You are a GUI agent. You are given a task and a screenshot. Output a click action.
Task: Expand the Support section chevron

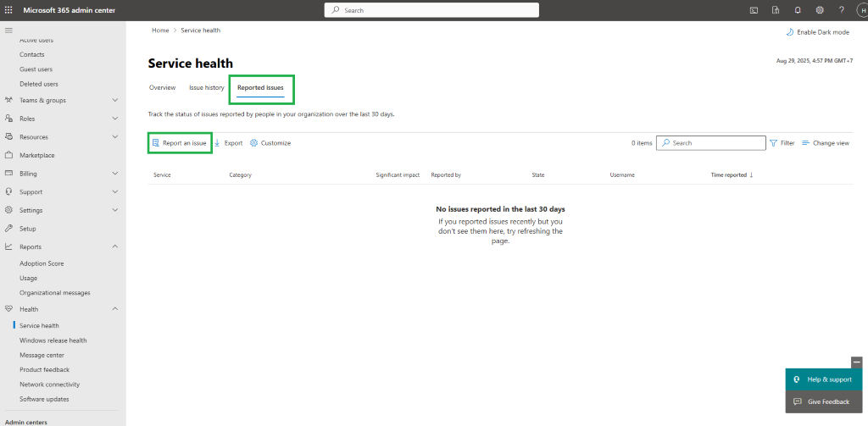(115, 191)
